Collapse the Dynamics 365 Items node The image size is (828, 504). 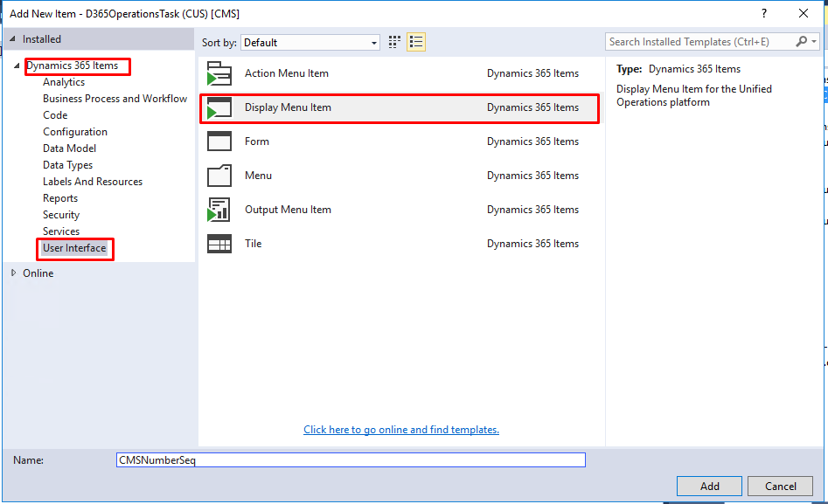[17, 66]
